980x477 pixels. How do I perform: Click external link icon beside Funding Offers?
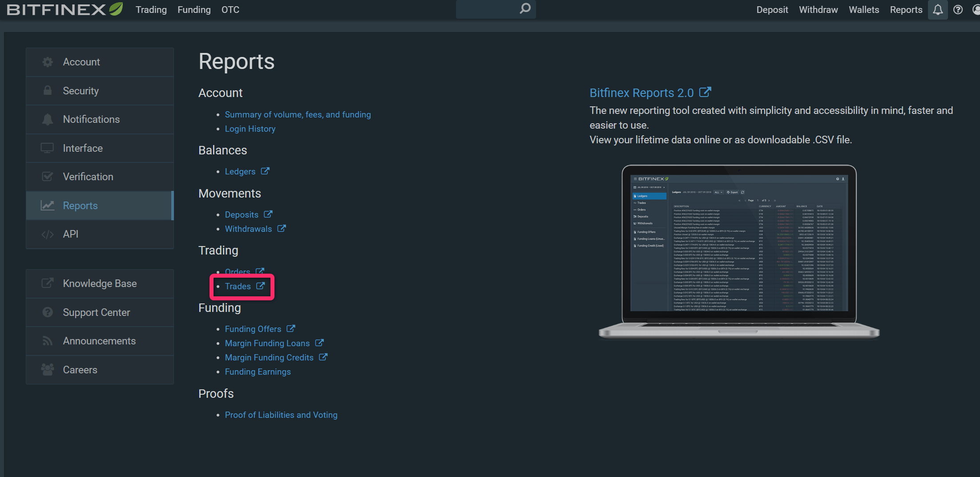coord(291,328)
